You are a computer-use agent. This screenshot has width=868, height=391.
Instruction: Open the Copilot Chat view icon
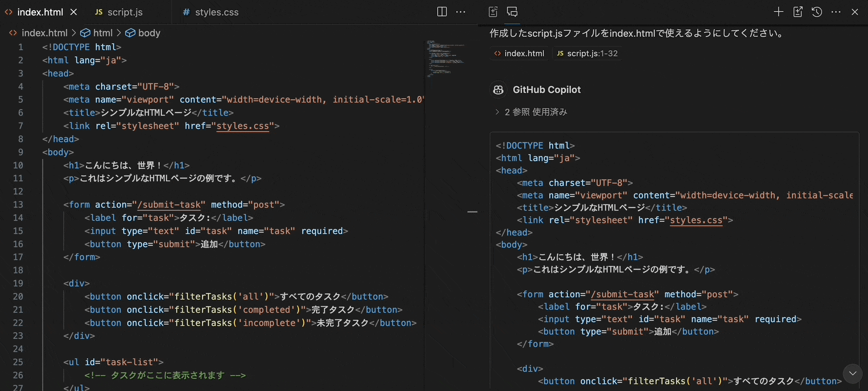click(512, 12)
